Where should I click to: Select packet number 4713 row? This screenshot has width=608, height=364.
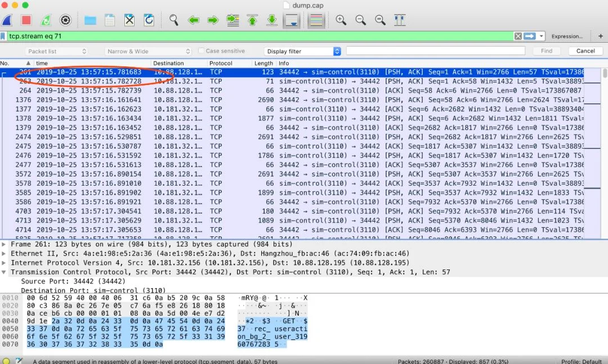pos(292,221)
